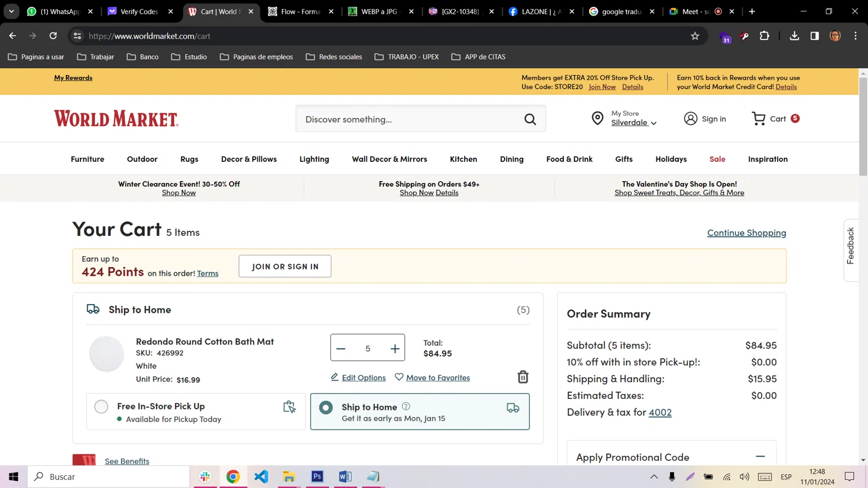
Task: Expand My Store Silverdale dropdown
Action: click(x=634, y=123)
